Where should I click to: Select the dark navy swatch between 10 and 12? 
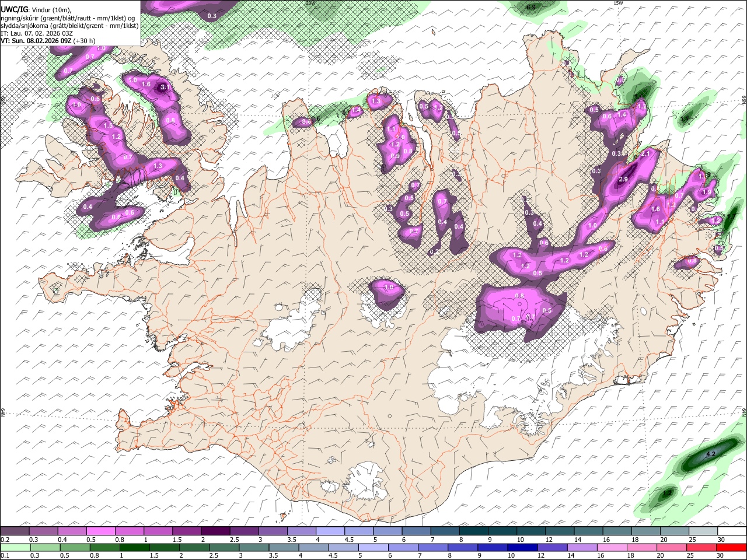(522, 547)
